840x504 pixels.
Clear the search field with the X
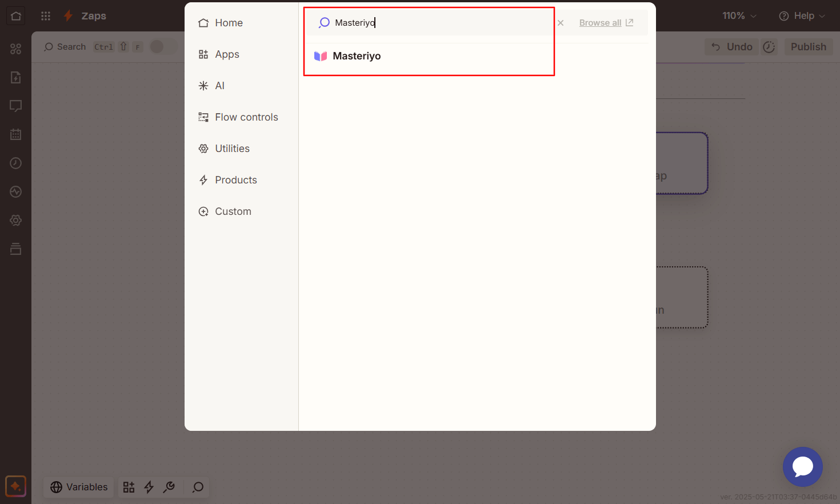tap(561, 23)
